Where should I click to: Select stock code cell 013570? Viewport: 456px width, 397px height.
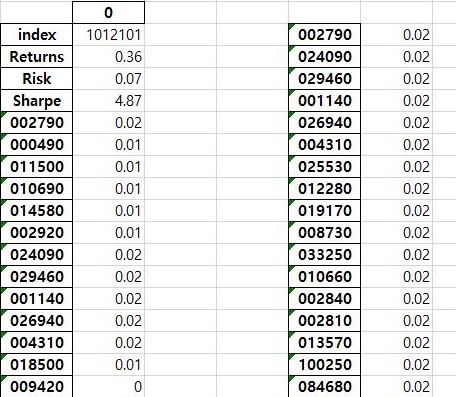coord(324,342)
